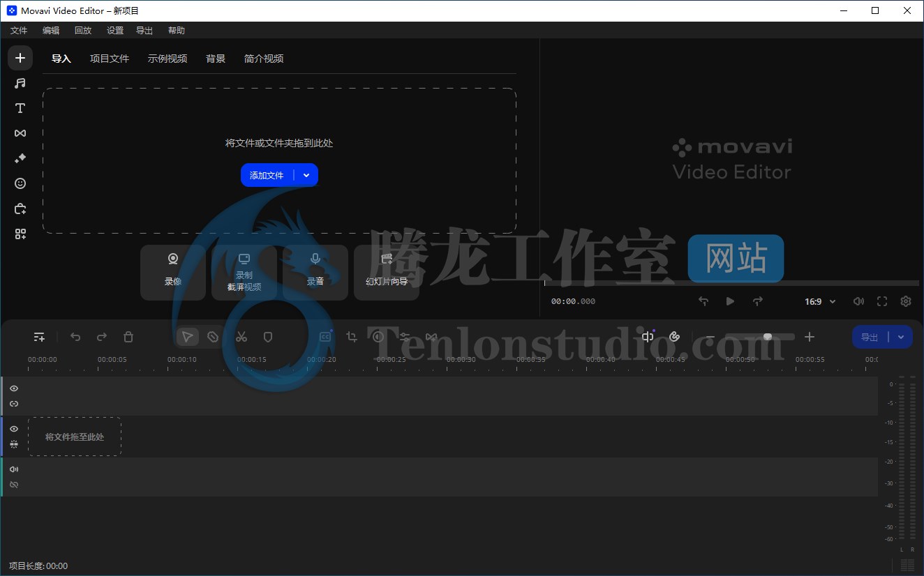Open the crop and rotate tool

352,337
